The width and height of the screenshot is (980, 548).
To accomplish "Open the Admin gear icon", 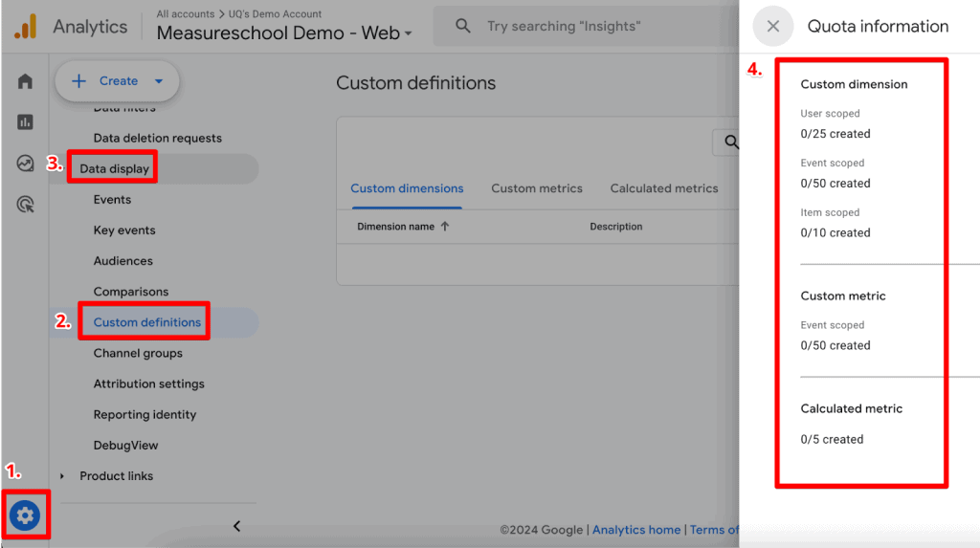I will (25, 515).
